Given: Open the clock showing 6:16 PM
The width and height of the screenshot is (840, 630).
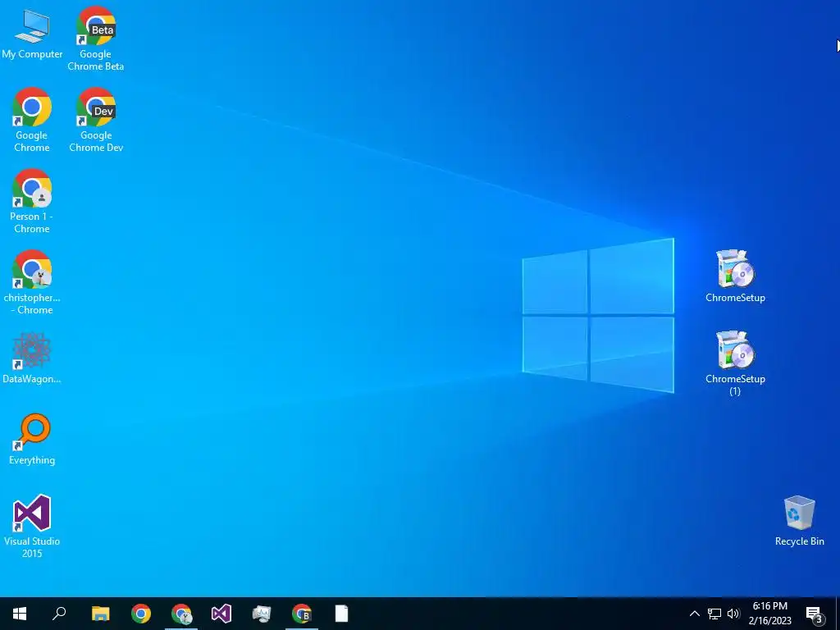Looking at the screenshot, I should click(x=769, y=614).
